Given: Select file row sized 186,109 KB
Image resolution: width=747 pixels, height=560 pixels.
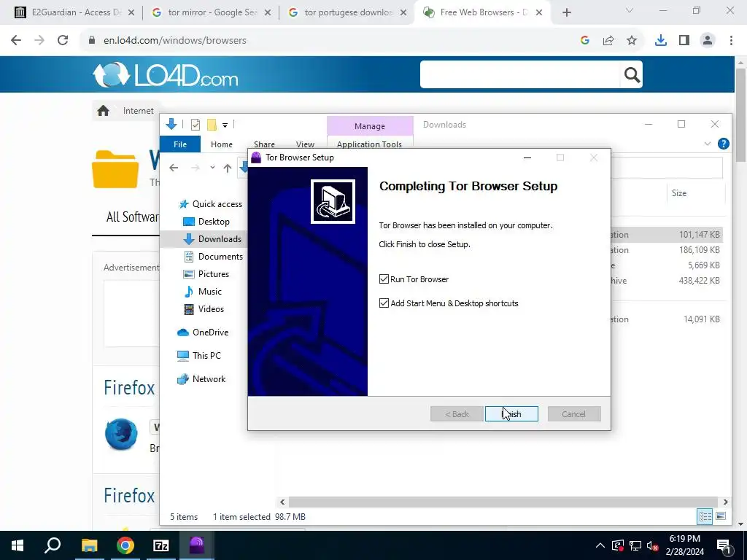Looking at the screenshot, I should click(x=667, y=250).
